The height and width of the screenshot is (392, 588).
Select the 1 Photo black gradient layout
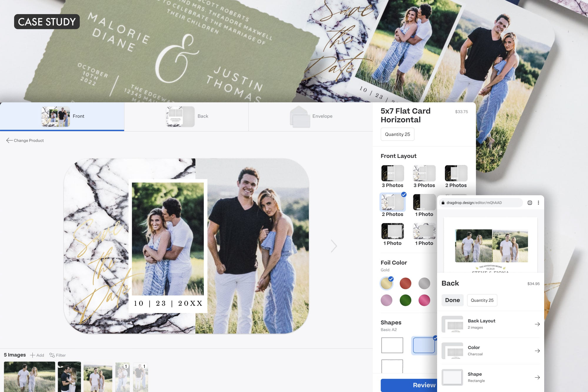[424, 202]
